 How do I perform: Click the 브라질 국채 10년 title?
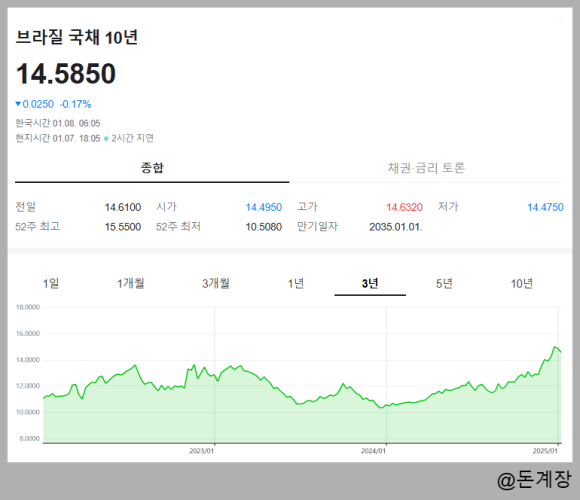(x=77, y=37)
